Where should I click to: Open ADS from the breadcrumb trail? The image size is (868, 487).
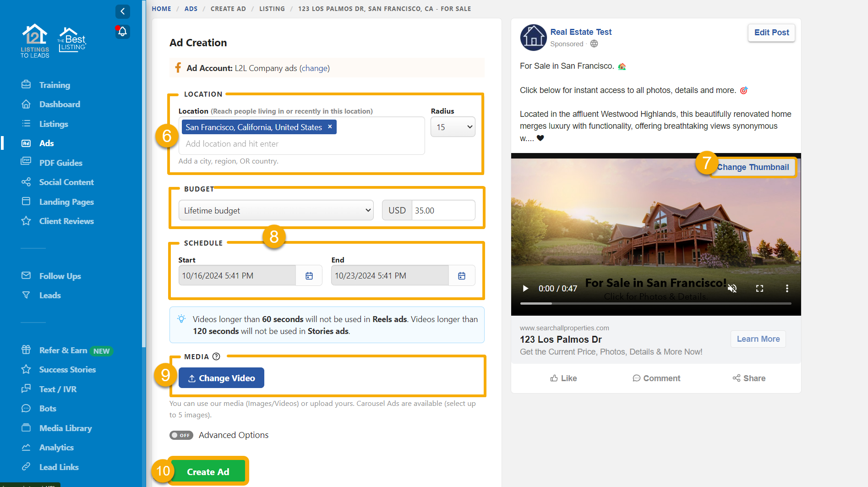coord(191,8)
